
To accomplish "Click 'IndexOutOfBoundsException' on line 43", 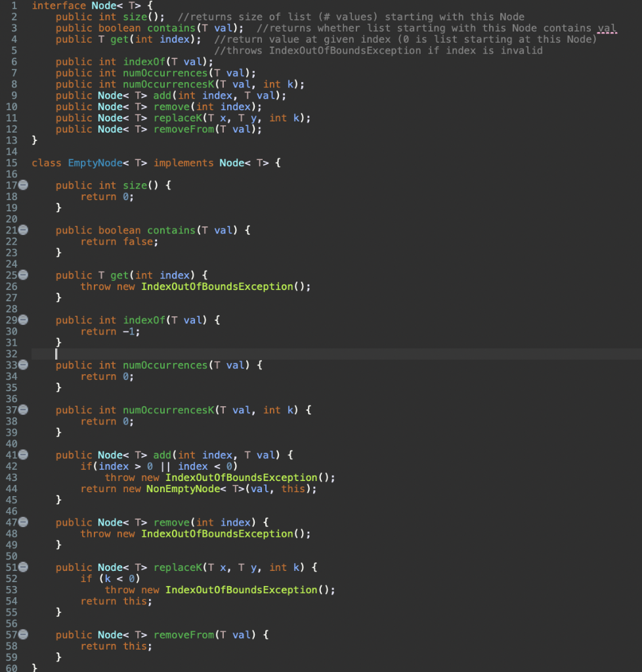I will [x=242, y=478].
